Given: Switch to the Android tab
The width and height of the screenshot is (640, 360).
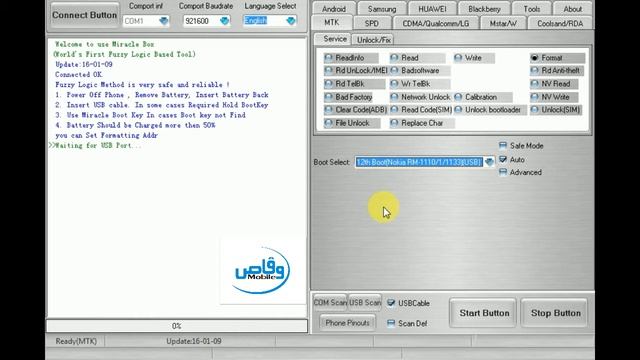Looking at the screenshot, I should click(333, 9).
